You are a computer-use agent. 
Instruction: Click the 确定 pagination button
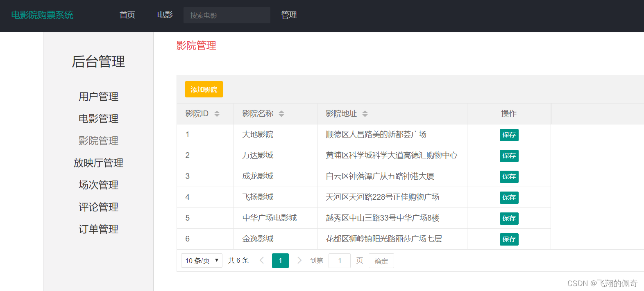381,261
